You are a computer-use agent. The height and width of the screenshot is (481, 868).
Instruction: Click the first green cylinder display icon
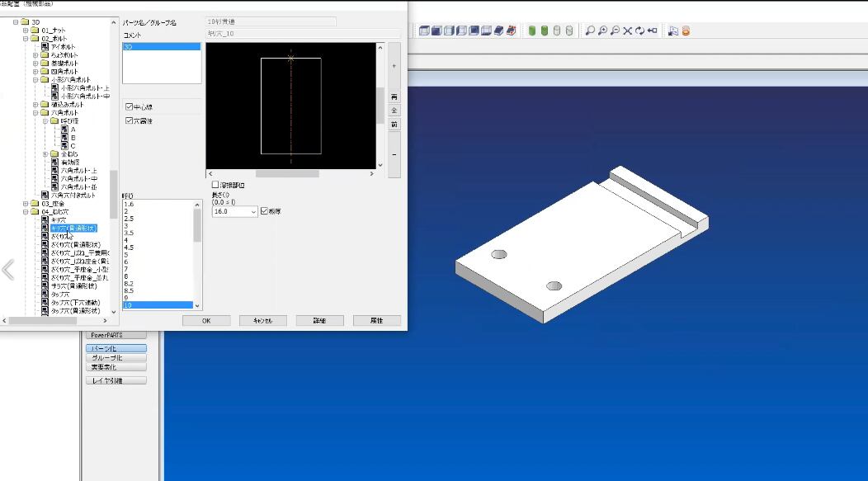[532, 31]
